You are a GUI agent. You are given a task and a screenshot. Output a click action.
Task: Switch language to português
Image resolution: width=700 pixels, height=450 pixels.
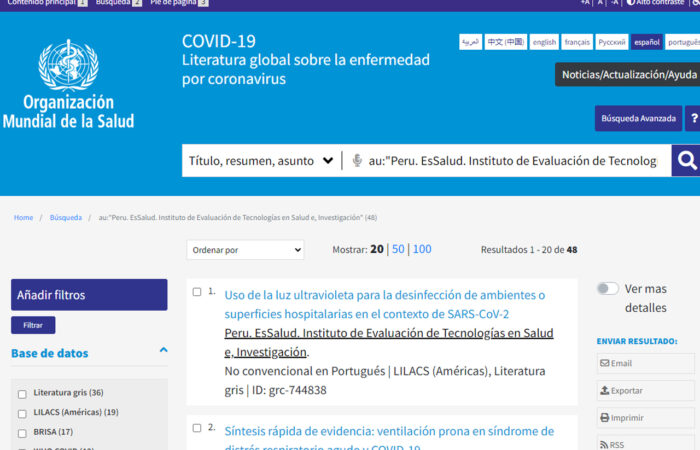683,42
